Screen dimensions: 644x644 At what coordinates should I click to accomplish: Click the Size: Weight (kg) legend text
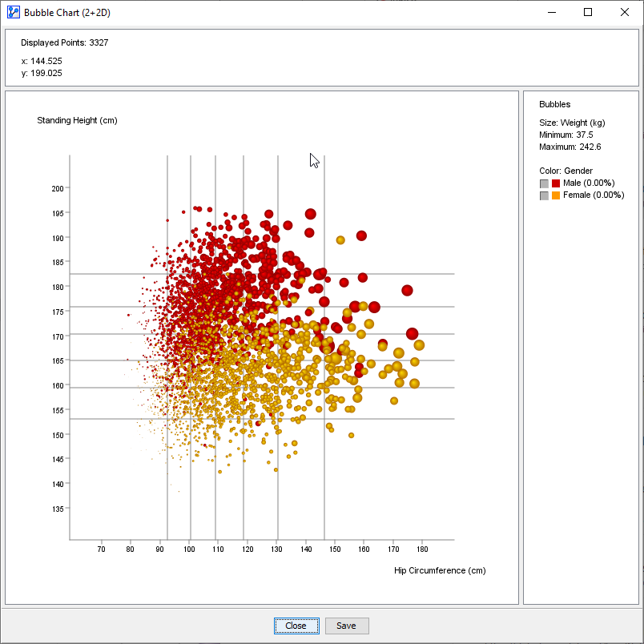click(x=572, y=123)
